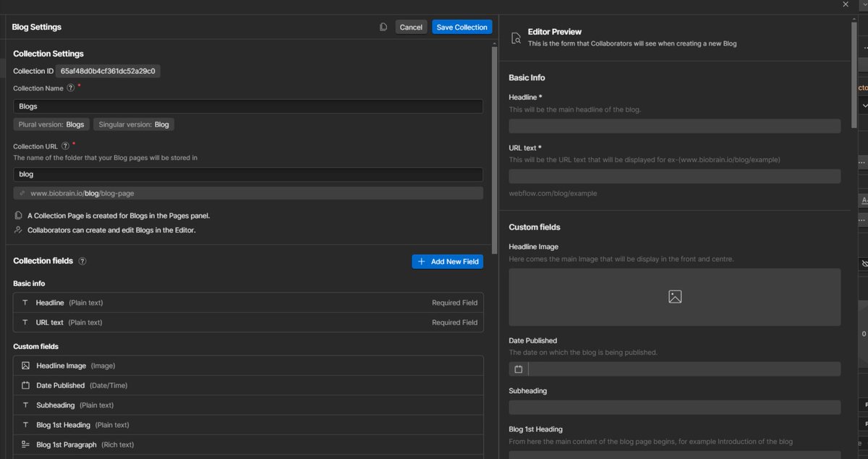
Task: Click the rich text icon next to Blog 1st Paragraph
Action: 25,444
